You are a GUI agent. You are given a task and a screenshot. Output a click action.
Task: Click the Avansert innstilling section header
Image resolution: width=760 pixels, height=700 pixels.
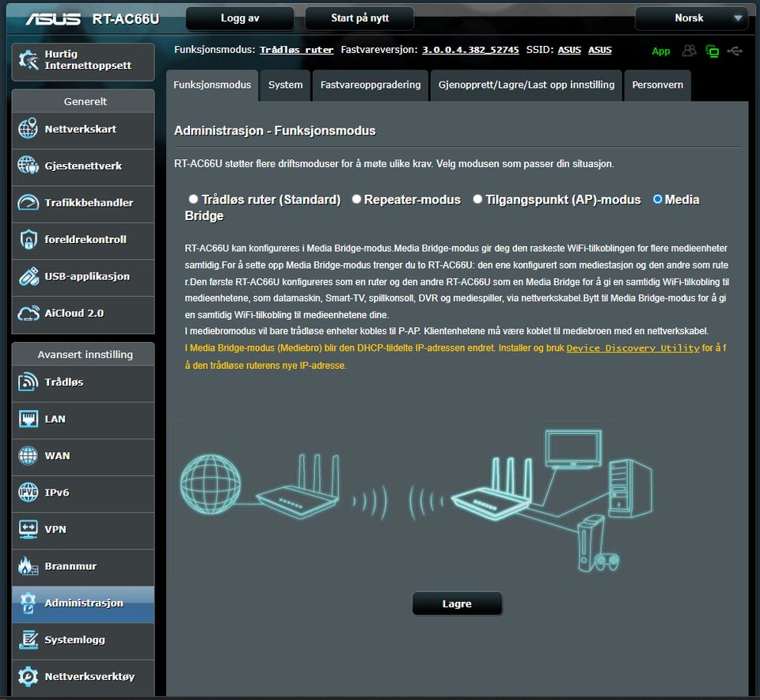[83, 355]
